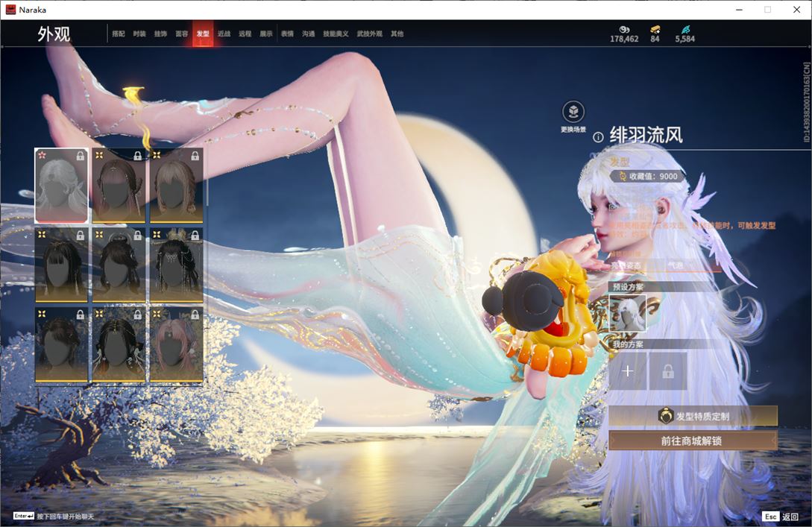Screen dimensions: 812x527
Task: Close the Naraka window
Action: [796, 10]
